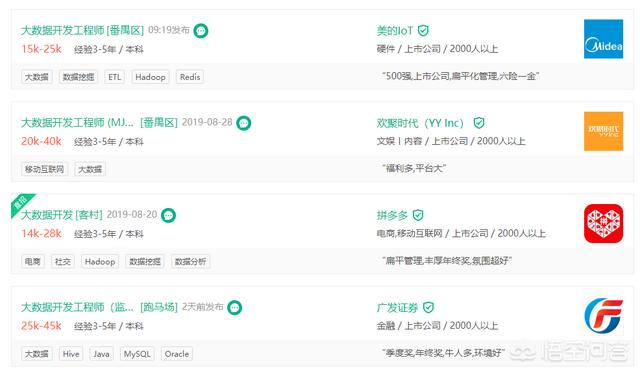Click verification badge beside 广发证券
This screenshot has width=640, height=373.
click(428, 307)
